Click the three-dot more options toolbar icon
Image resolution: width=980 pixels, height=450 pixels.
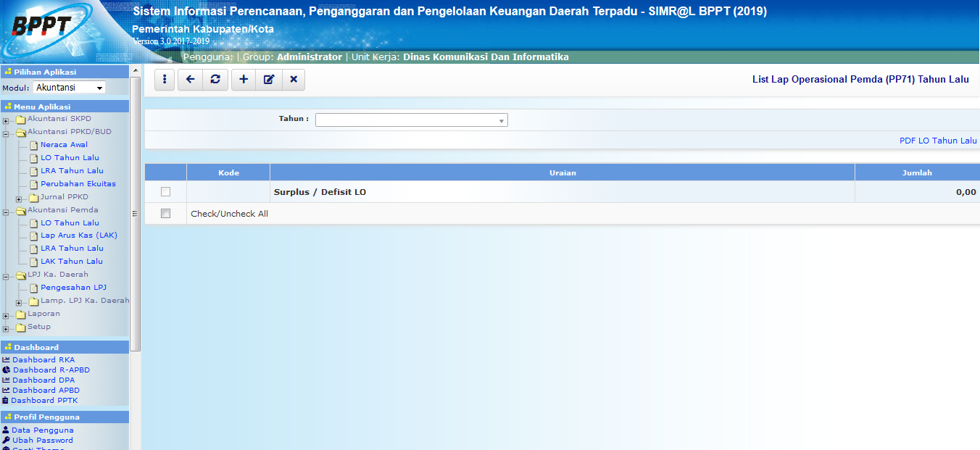click(165, 80)
